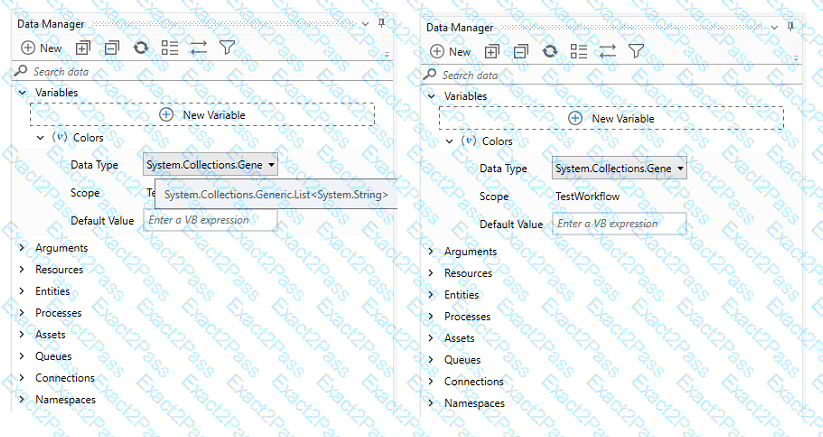Click the filter funnel icon in left Data Manager
Image resolution: width=823 pixels, height=437 pixels.
[227, 47]
